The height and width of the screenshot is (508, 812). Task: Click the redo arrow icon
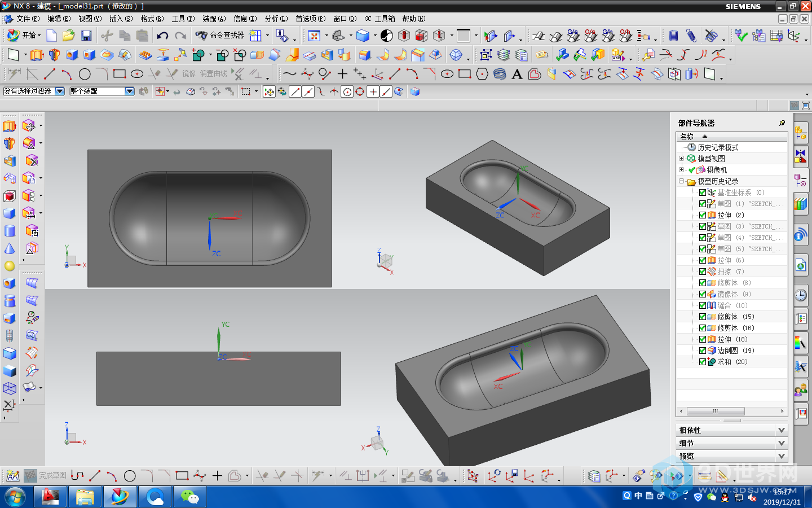pyautogui.click(x=180, y=36)
